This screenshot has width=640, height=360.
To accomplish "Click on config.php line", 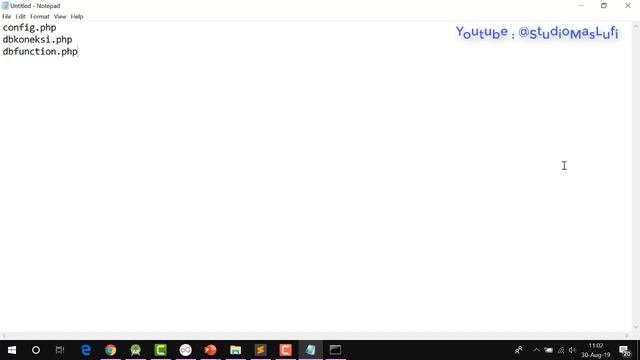I will point(29,28).
